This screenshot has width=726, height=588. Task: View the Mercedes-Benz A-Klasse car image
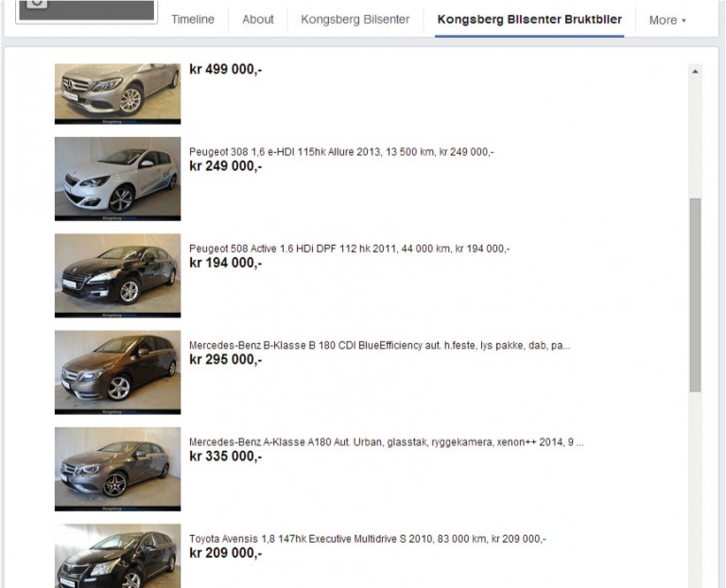pyautogui.click(x=117, y=468)
